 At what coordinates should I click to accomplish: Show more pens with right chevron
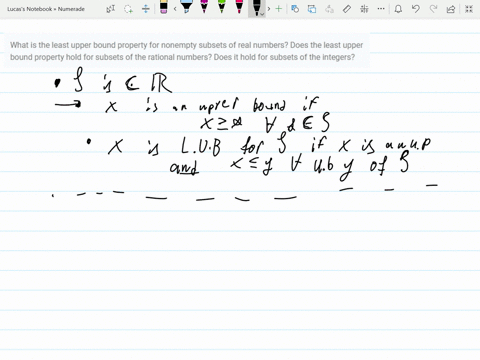269,9
